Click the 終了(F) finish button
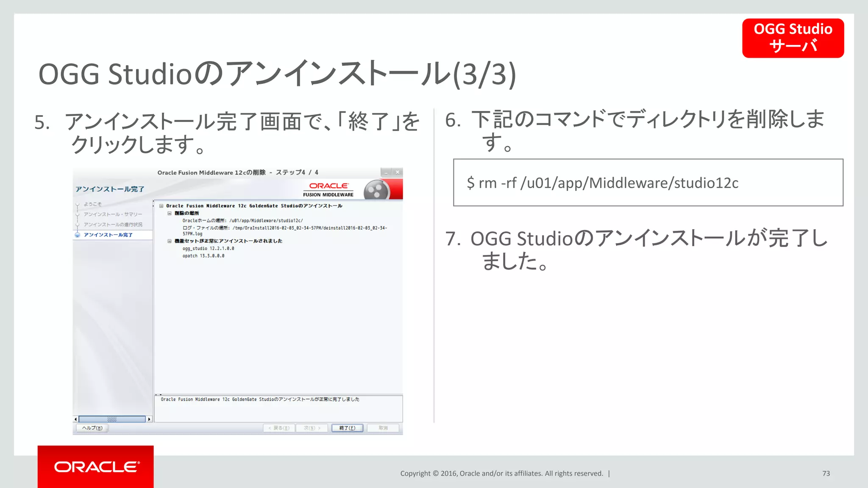Viewport: 868px width, 488px height. coord(347,428)
